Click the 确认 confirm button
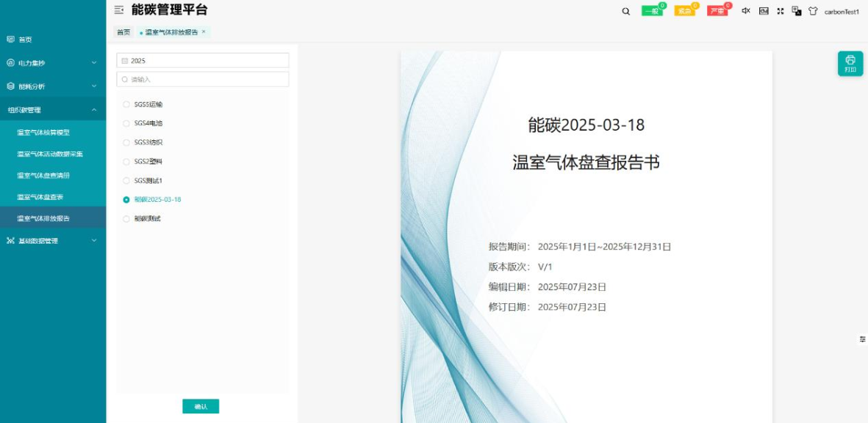Screen dimensions: 868x423 [x=201, y=406]
